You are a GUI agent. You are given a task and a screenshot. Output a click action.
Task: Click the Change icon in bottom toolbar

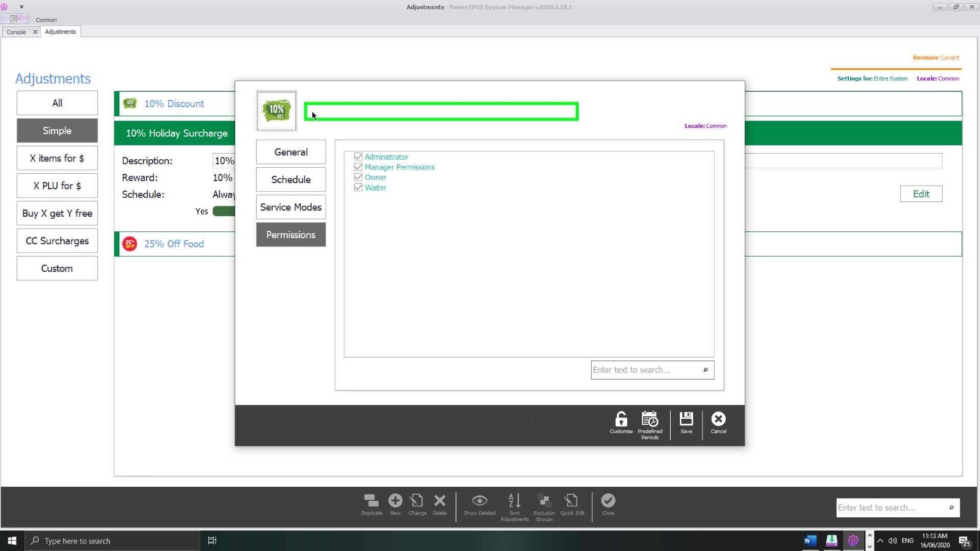pyautogui.click(x=417, y=500)
